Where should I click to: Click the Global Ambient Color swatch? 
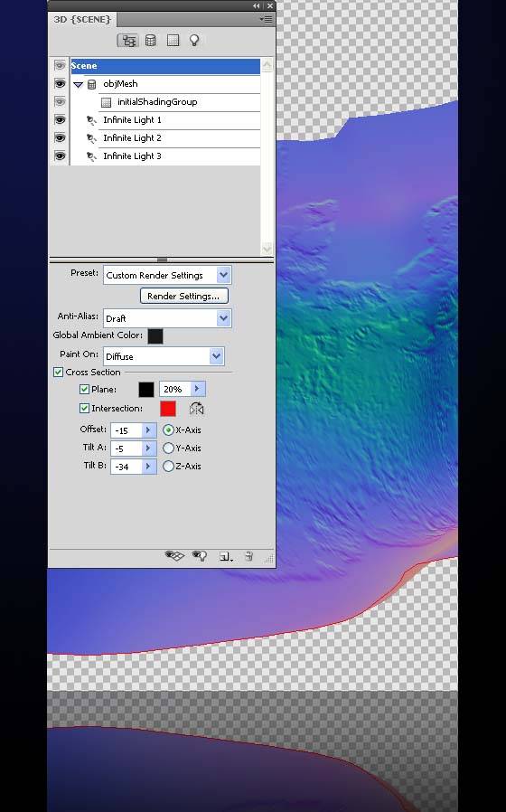(x=155, y=335)
